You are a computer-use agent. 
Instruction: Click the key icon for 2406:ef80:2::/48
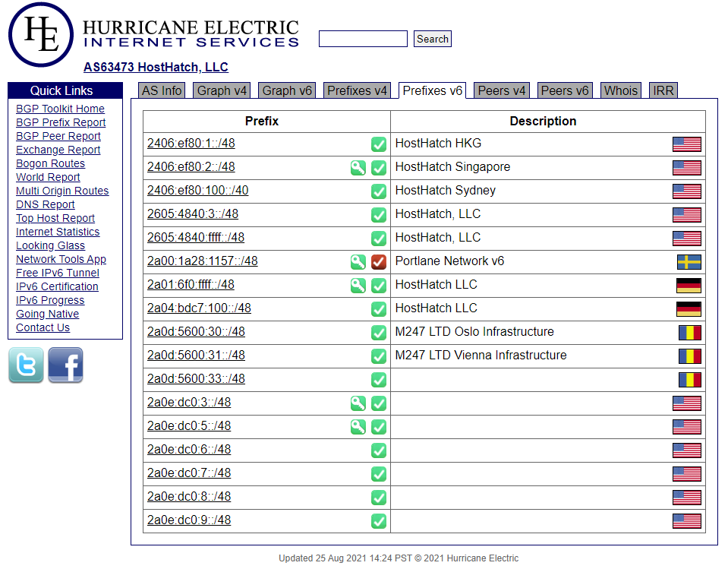[x=358, y=168]
